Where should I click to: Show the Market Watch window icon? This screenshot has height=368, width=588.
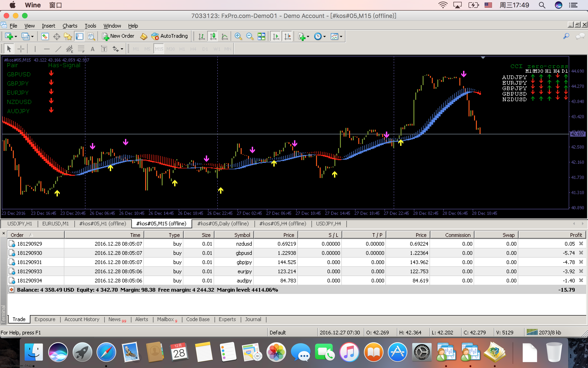pos(45,36)
